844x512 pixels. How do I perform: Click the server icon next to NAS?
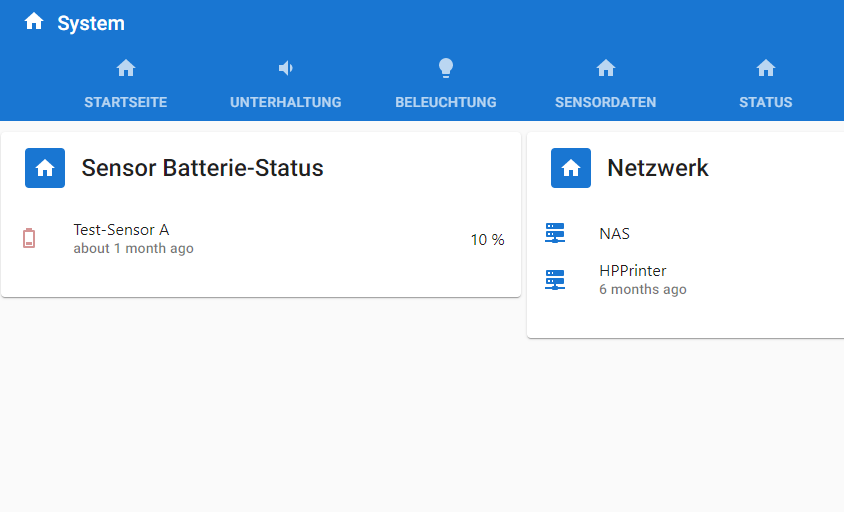point(555,233)
